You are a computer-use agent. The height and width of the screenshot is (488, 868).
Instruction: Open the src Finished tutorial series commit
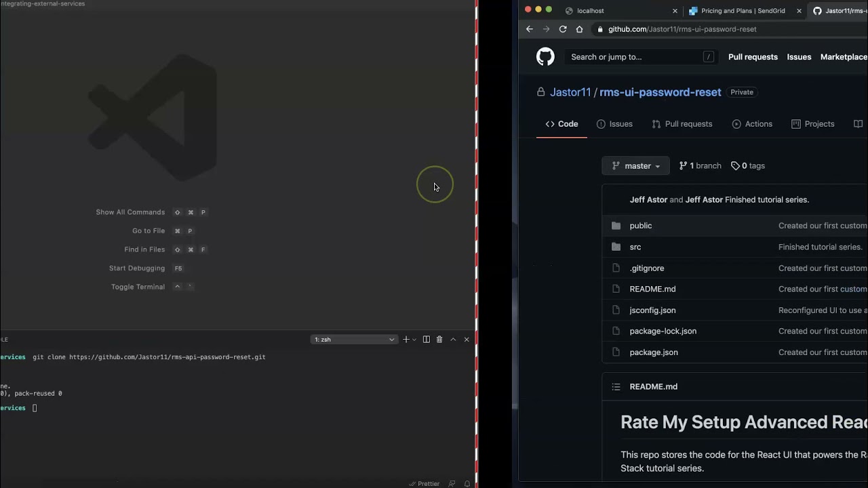click(821, 247)
